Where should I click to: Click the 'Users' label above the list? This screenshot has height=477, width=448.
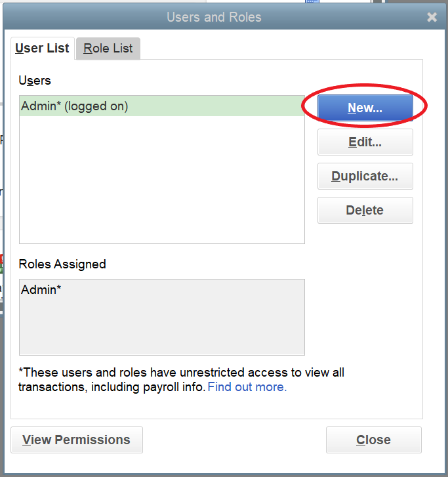[35, 81]
